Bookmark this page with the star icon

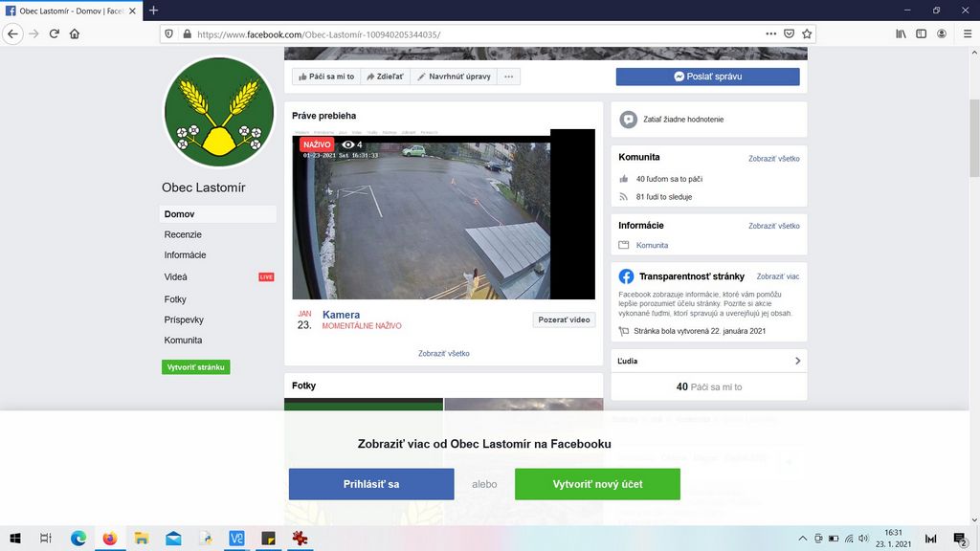tap(807, 33)
